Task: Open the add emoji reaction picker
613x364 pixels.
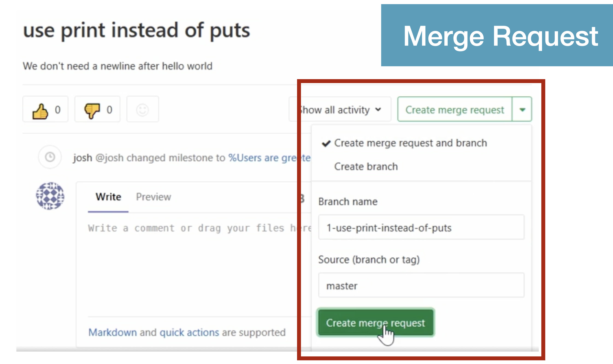Action: (142, 110)
